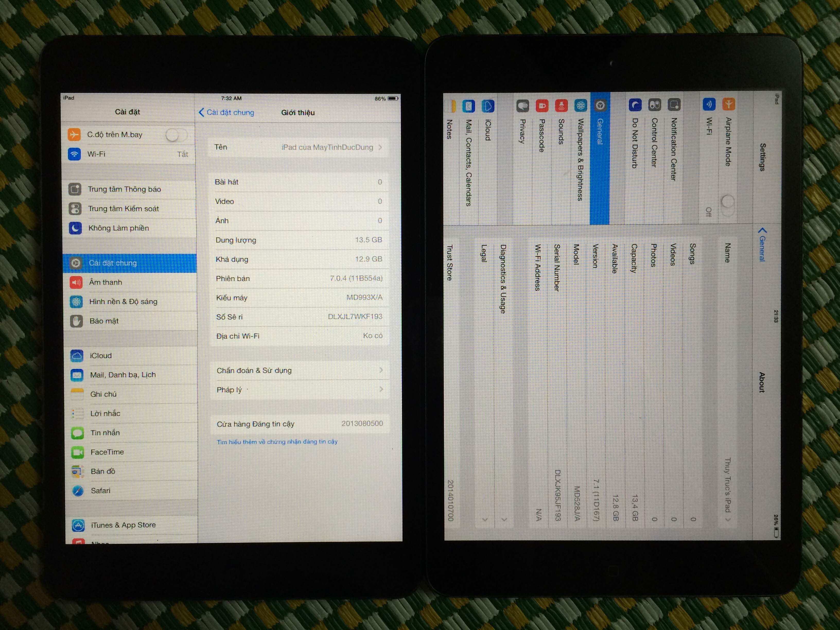Tap the Bản đồ maps icon
The image size is (840, 630).
coord(78,472)
